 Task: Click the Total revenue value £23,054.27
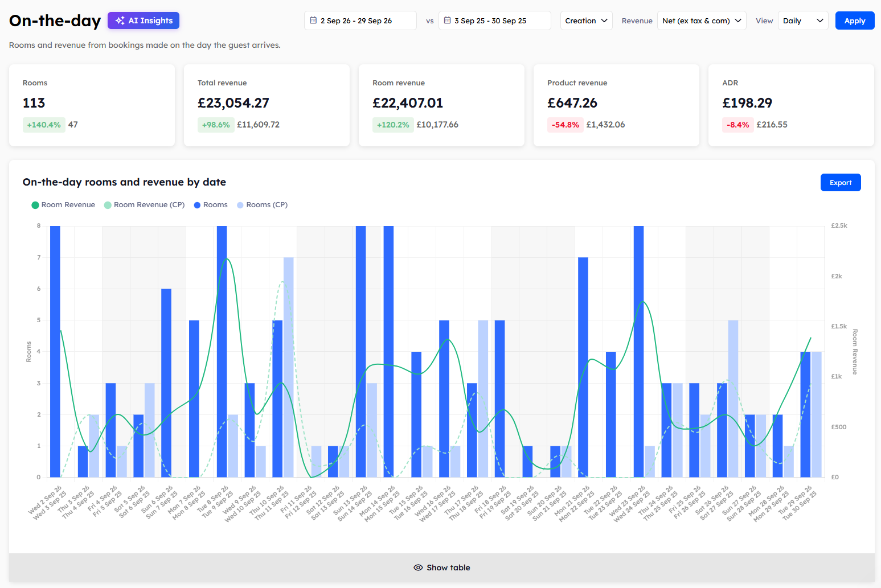(233, 103)
